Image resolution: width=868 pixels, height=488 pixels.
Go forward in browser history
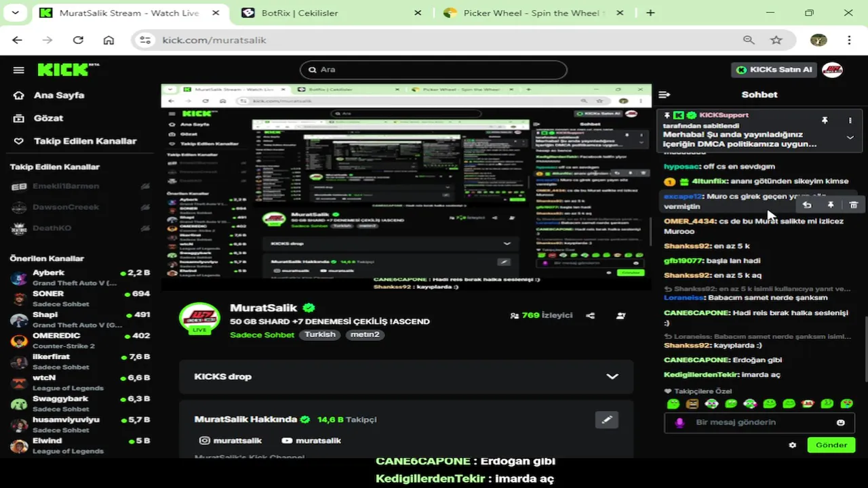(x=47, y=40)
